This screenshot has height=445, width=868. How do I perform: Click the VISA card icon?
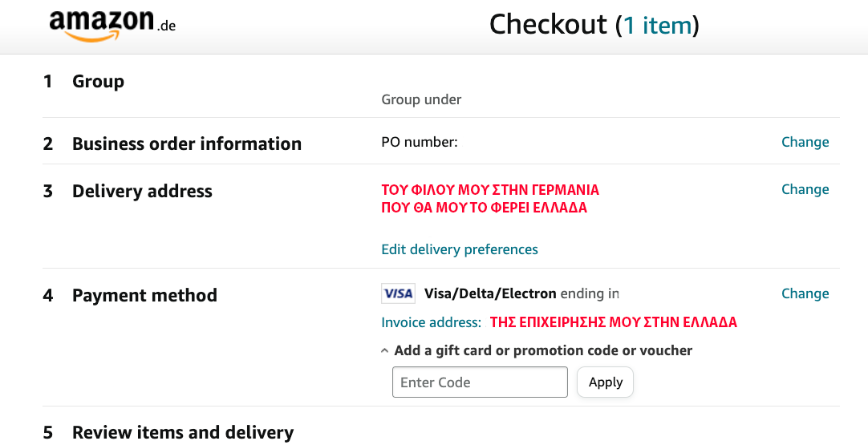point(398,293)
